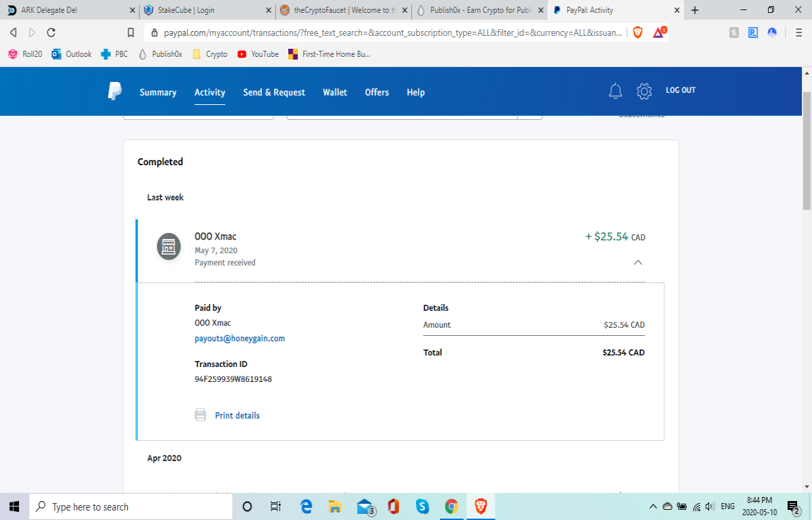Switch to theCryptoFaucet tab
This screenshot has height=520, width=812.
click(342, 10)
